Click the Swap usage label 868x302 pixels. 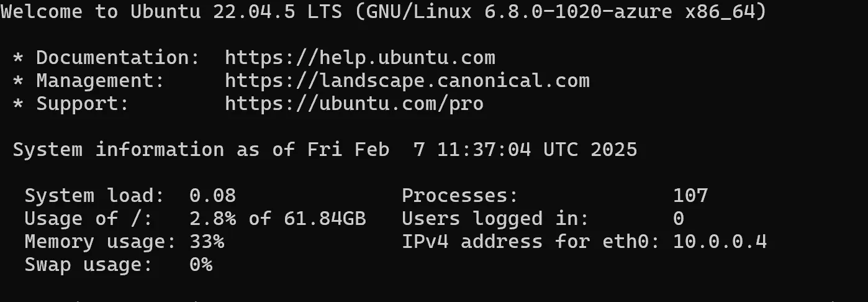click(x=88, y=265)
